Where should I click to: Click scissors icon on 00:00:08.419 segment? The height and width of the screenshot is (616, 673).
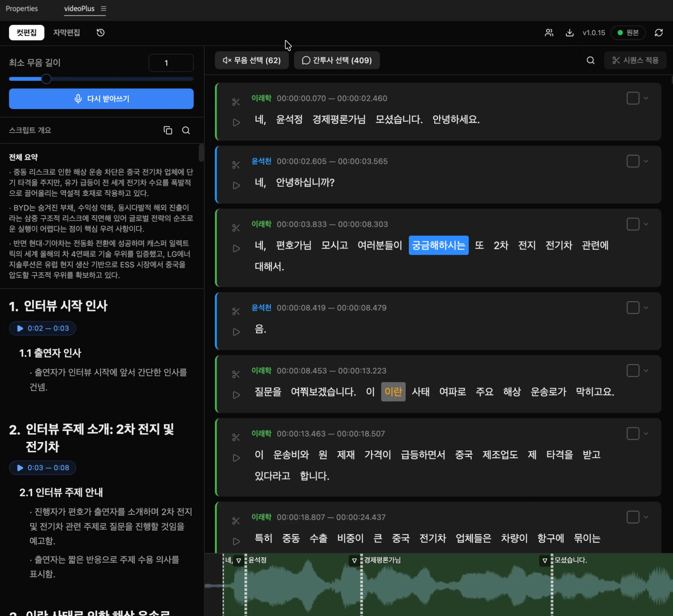(x=236, y=311)
